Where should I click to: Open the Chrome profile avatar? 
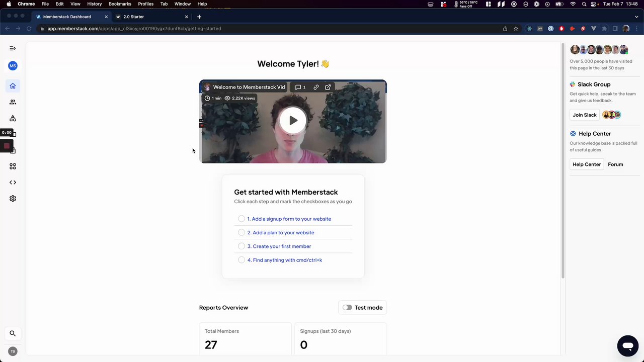click(x=626, y=29)
